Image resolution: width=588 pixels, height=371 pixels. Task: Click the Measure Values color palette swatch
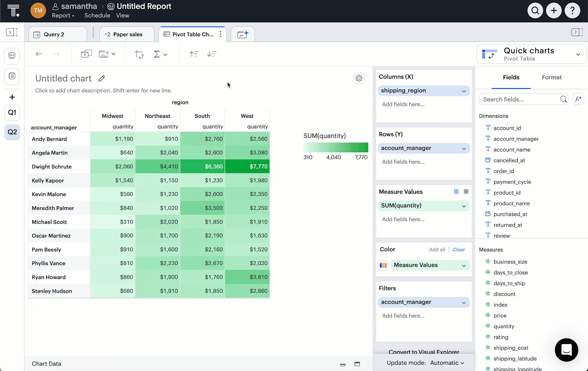coord(383,265)
